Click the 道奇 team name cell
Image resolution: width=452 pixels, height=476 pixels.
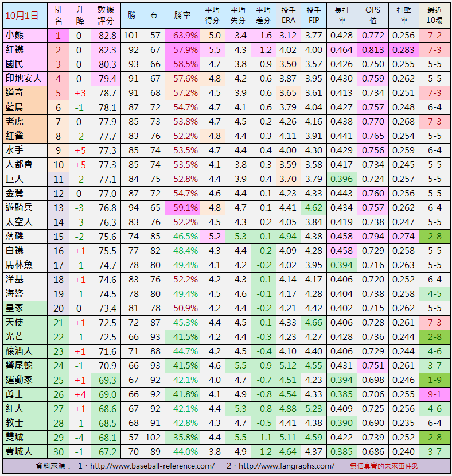(25, 93)
